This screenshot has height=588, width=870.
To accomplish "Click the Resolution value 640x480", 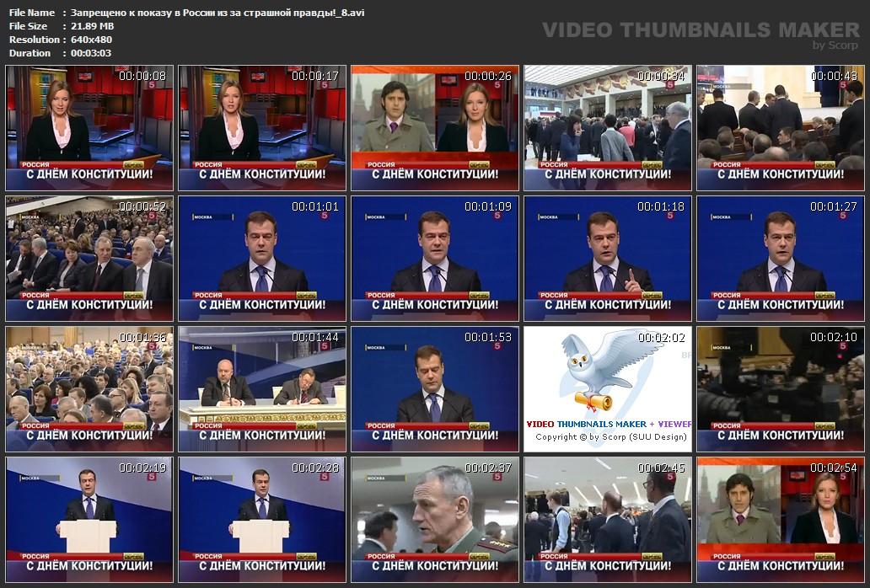I will coord(91,40).
